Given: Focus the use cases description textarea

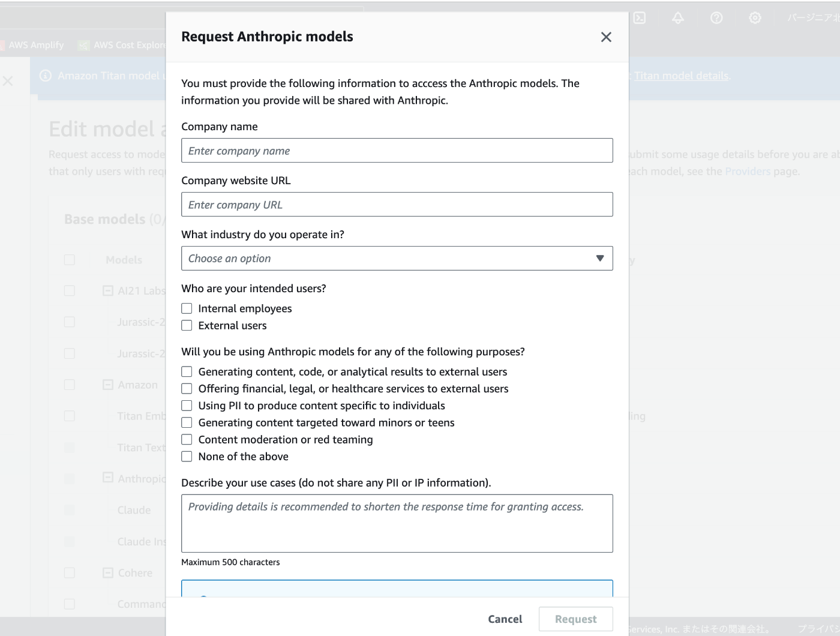Looking at the screenshot, I should click(397, 523).
